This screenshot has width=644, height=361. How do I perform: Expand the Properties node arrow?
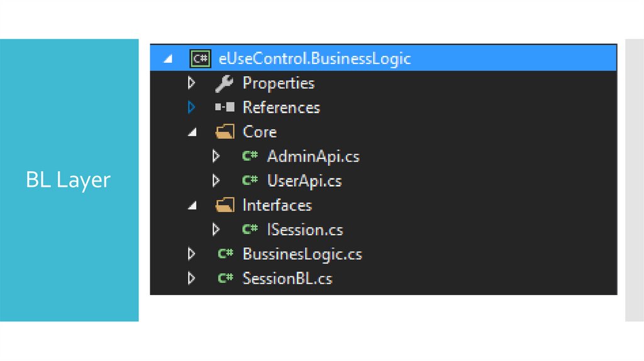click(x=191, y=83)
